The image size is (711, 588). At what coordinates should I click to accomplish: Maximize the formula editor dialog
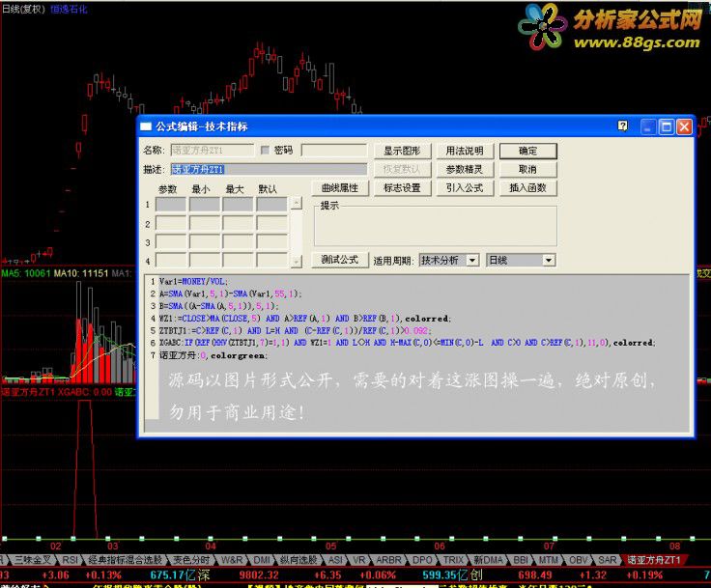[x=667, y=126]
